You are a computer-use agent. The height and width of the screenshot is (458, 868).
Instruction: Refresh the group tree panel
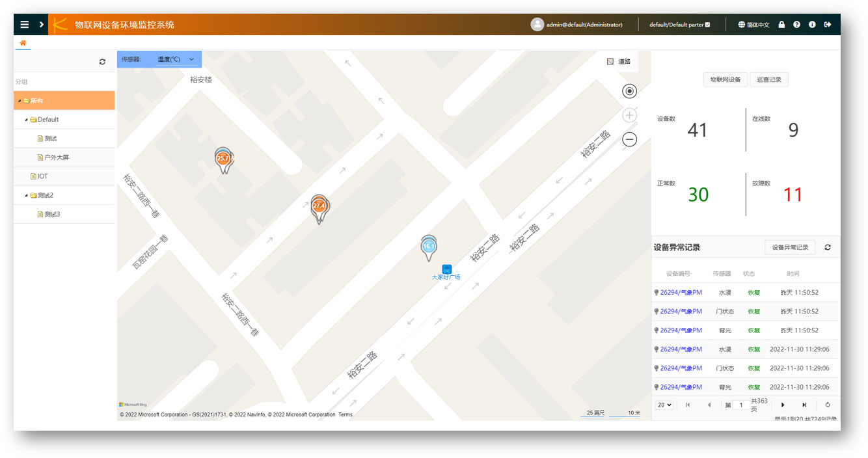pyautogui.click(x=102, y=62)
